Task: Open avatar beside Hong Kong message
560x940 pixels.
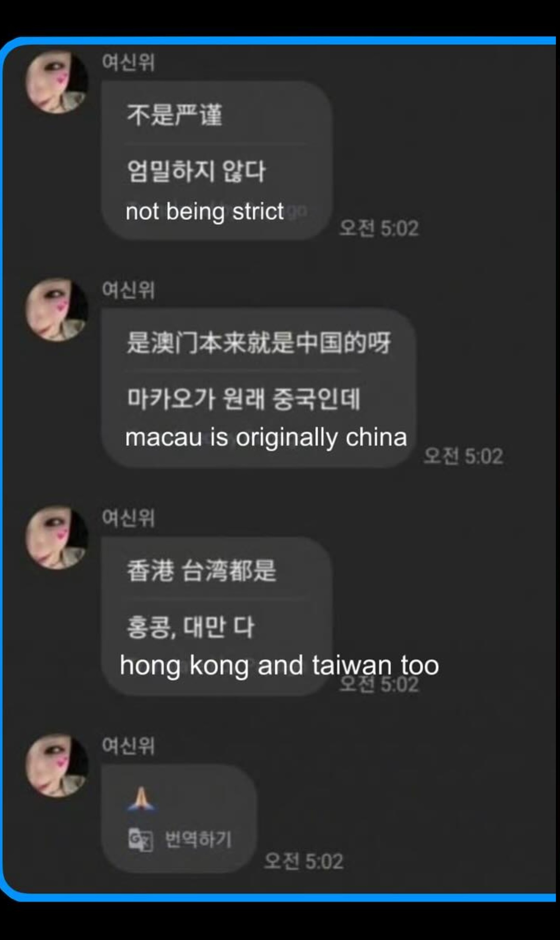Action: click(57, 538)
